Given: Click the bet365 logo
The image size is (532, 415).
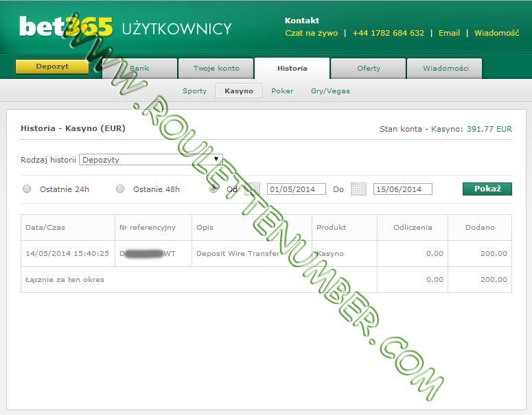Looking at the screenshot, I should coord(66,27).
